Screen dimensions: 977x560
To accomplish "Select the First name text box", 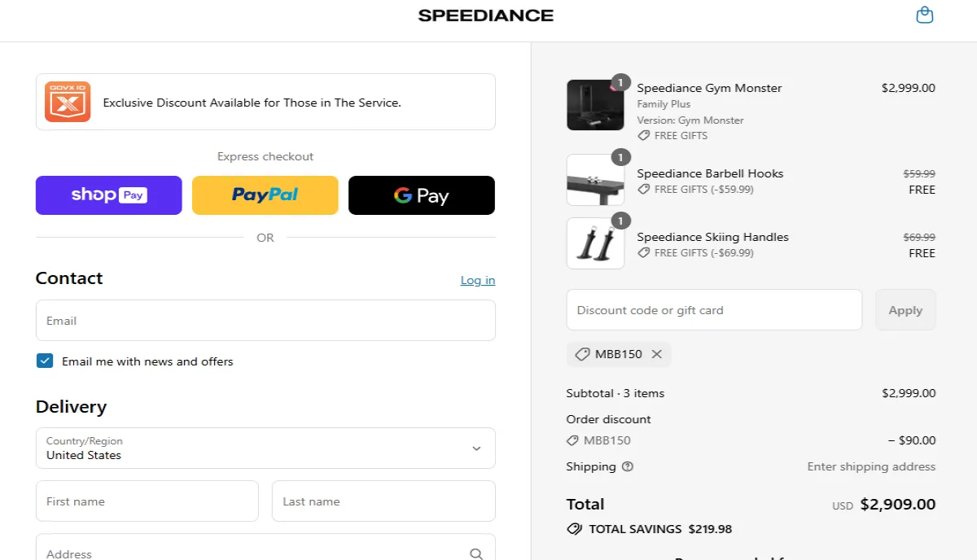I will click(147, 501).
